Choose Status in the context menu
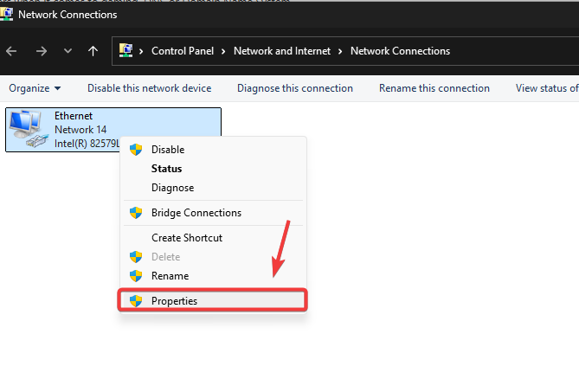 [x=166, y=169]
